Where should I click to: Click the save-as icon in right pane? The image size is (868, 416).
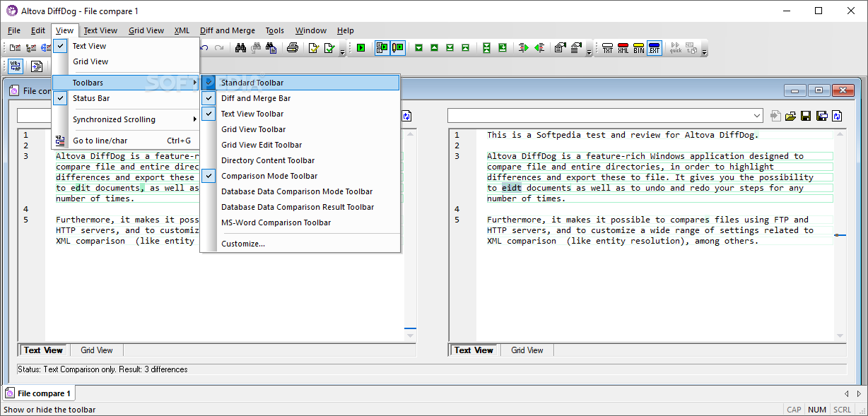[822, 115]
